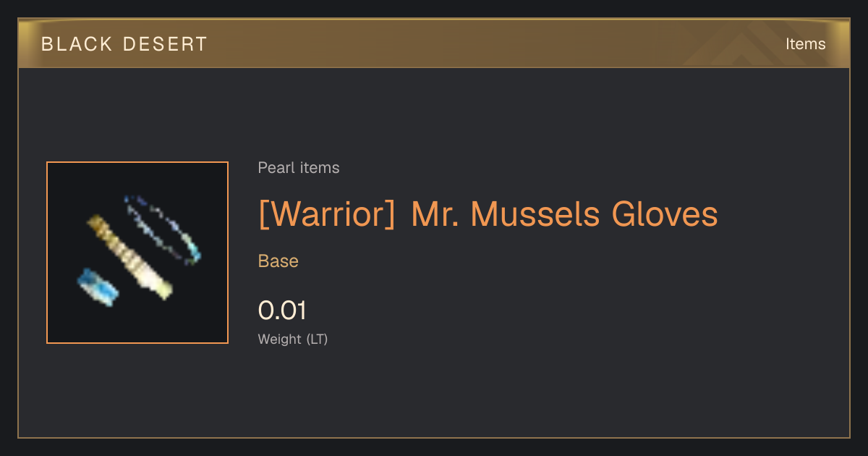The height and width of the screenshot is (456, 868).
Task: Open the Mr. Mussels Gloves item icon
Action: click(137, 253)
